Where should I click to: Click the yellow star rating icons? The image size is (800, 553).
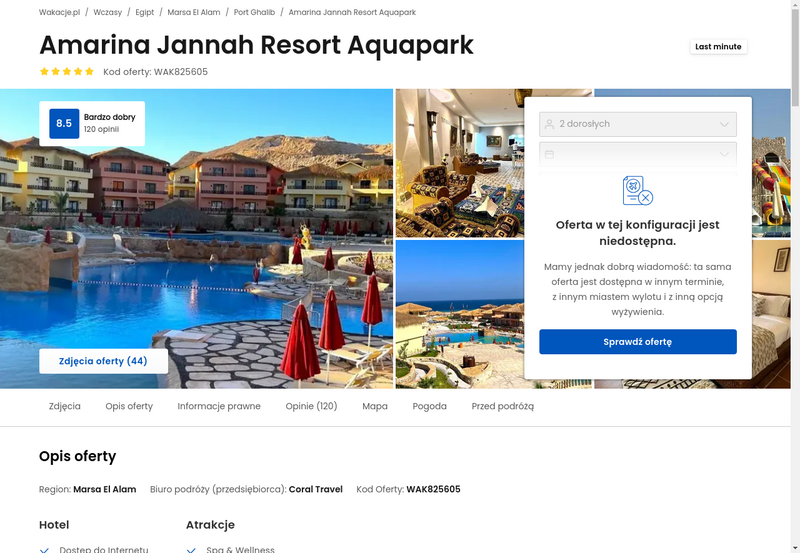coord(67,71)
